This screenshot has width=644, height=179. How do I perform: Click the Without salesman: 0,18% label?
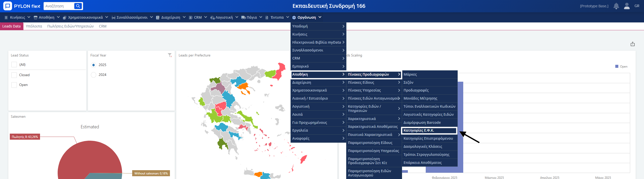click(x=151, y=173)
